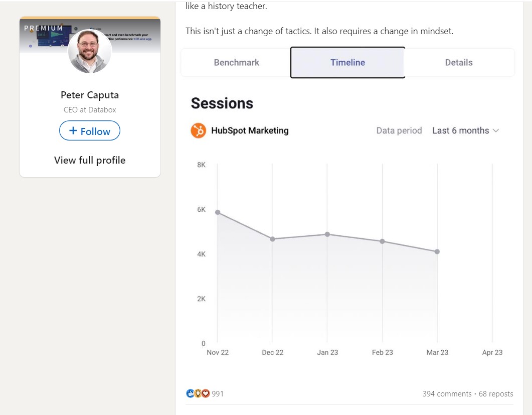
Task: Open the Details tab
Action: pos(459,62)
